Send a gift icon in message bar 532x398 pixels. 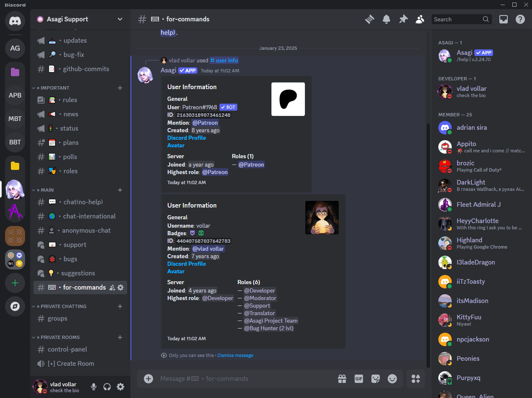pyautogui.click(x=342, y=379)
